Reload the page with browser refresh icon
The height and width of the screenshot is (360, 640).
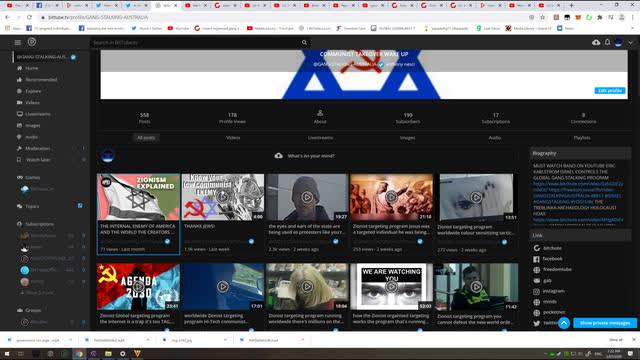point(29,18)
